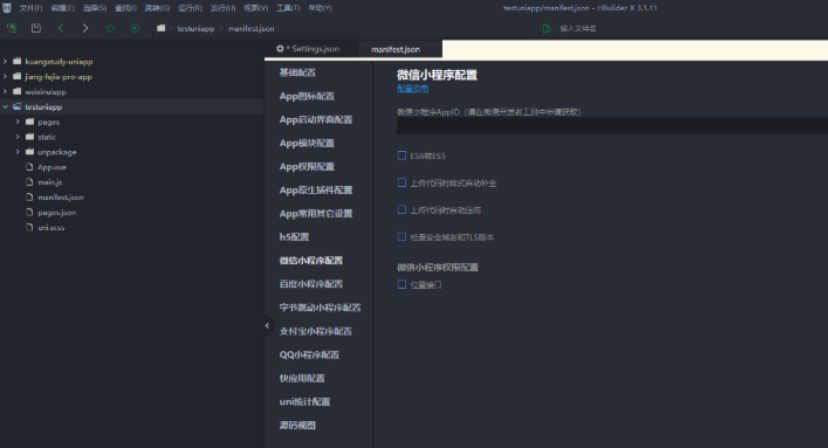The width and height of the screenshot is (828, 448).
Task: Open the 查找(I) menu
Action: pos(126,8)
